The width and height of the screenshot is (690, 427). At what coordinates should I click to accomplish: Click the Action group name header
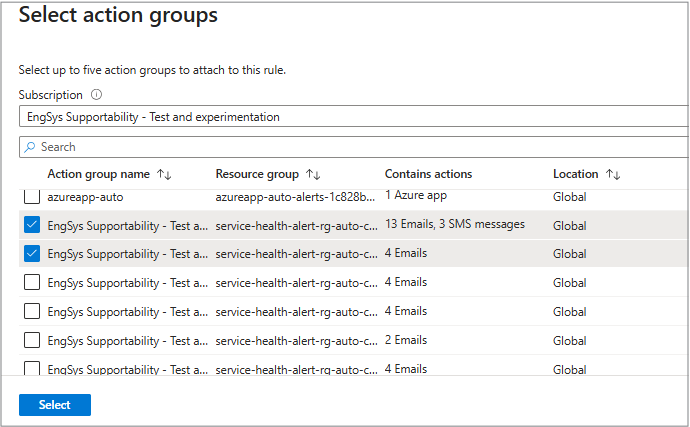click(98, 174)
